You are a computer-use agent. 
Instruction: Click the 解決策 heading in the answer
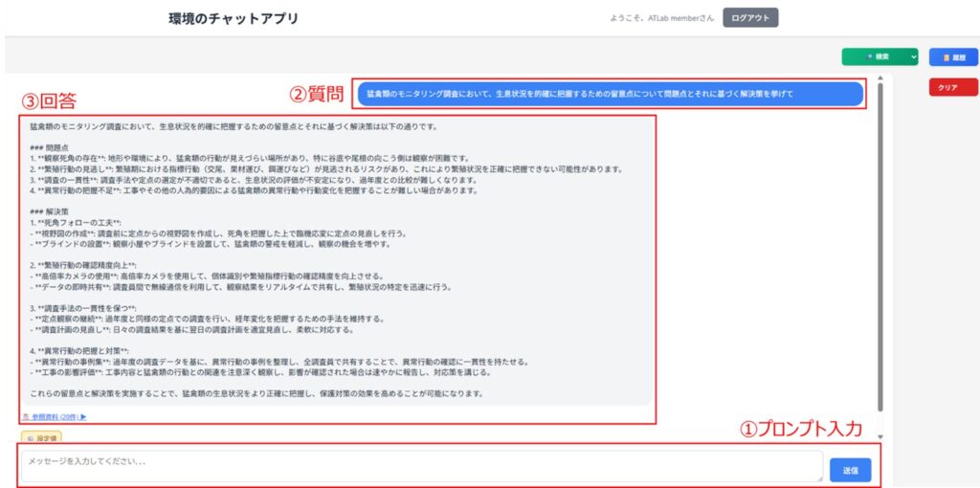tap(49, 211)
